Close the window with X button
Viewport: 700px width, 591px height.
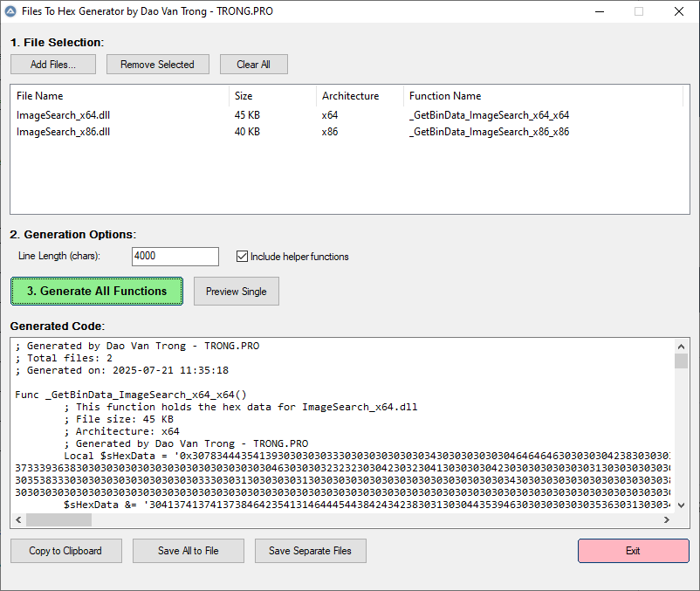(x=678, y=11)
